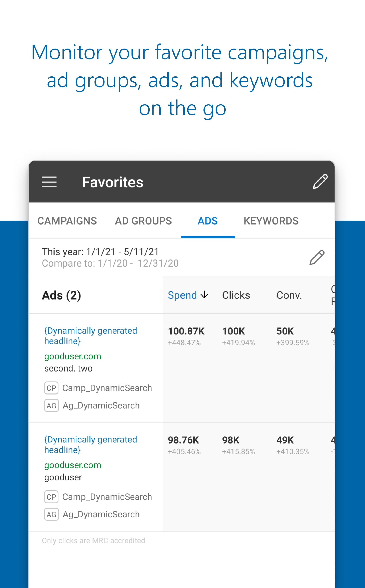
Task: Sort by the Spend column
Action: point(182,295)
